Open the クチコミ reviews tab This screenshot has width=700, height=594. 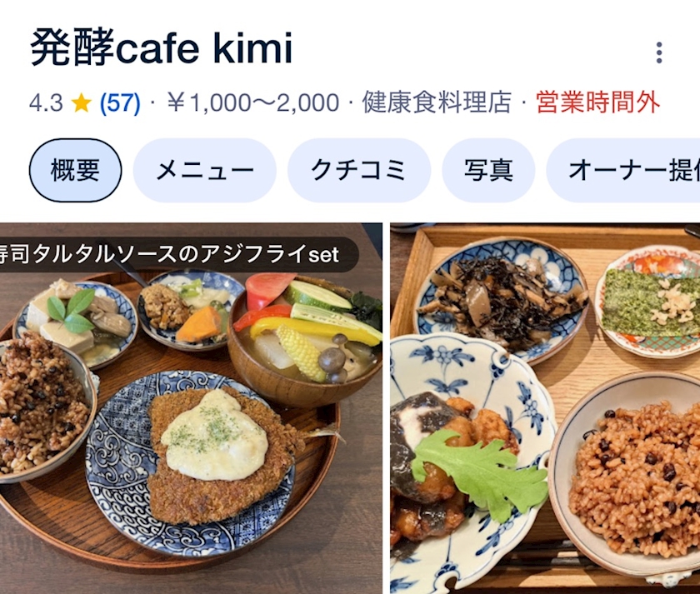[359, 170]
